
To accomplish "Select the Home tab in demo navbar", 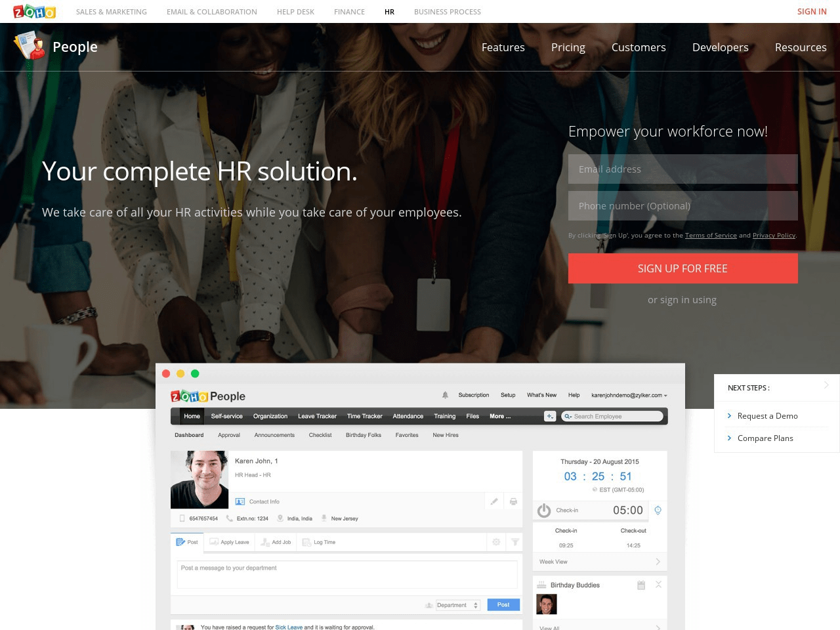I will [192, 416].
